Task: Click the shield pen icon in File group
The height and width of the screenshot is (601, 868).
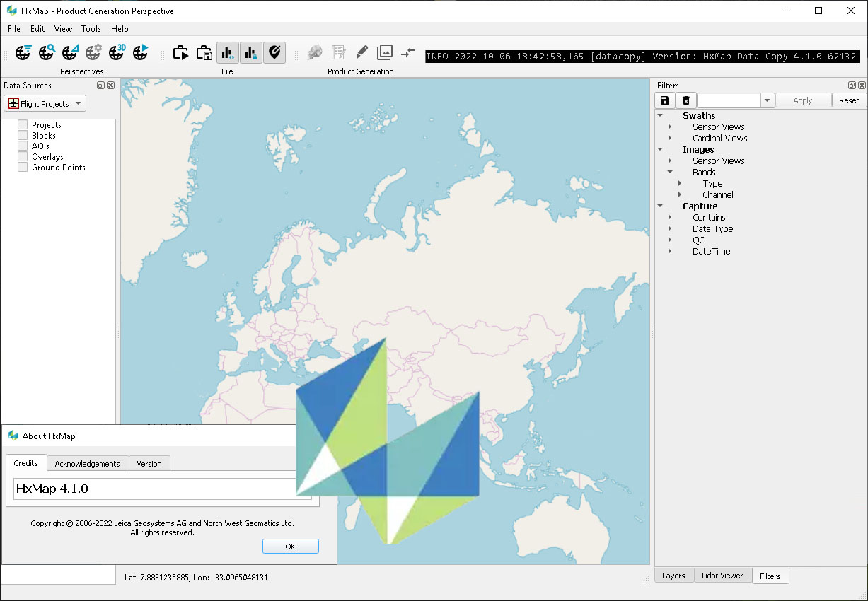Action: (274, 52)
